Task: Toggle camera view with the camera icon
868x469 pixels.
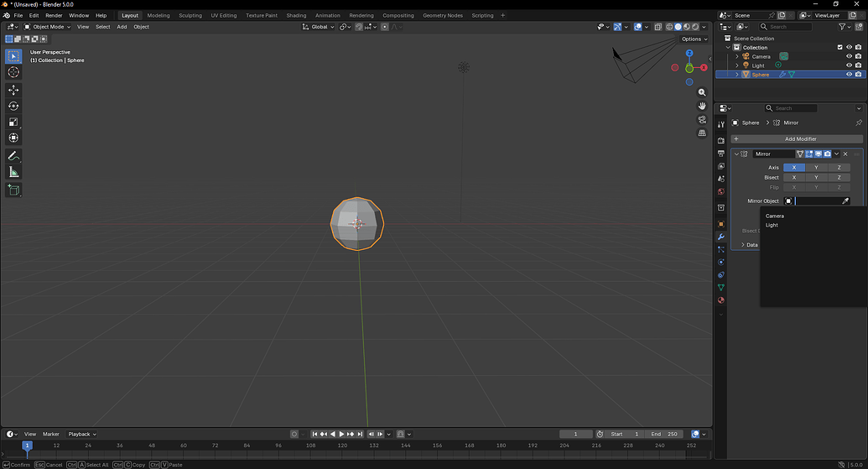Action: tap(702, 120)
